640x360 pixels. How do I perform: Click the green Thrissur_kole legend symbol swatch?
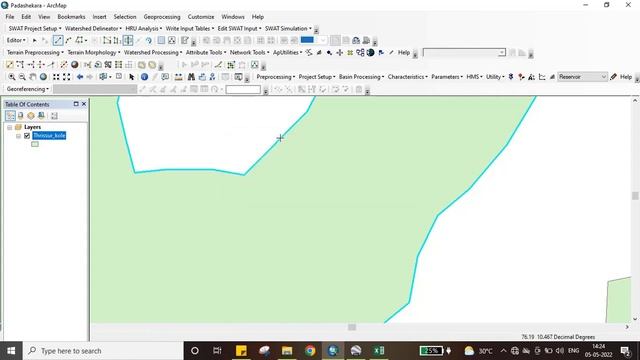(35, 144)
